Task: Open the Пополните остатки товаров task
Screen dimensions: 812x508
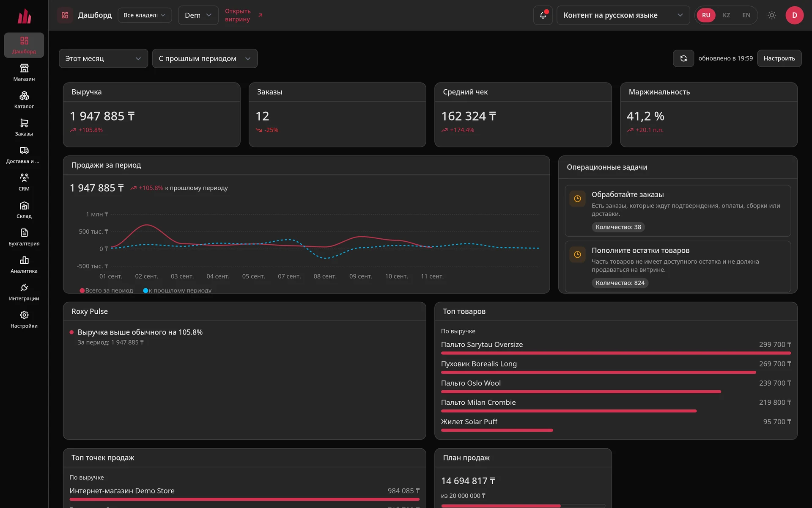Action: pos(678,267)
